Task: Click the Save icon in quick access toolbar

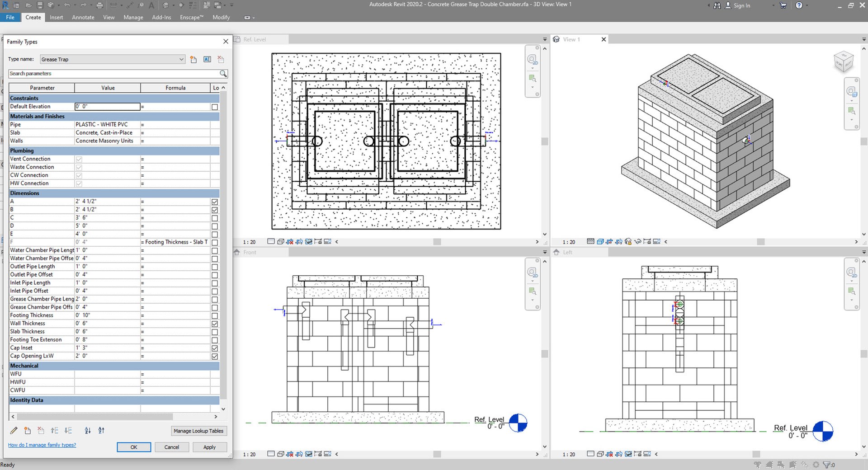Action: click(x=40, y=5)
